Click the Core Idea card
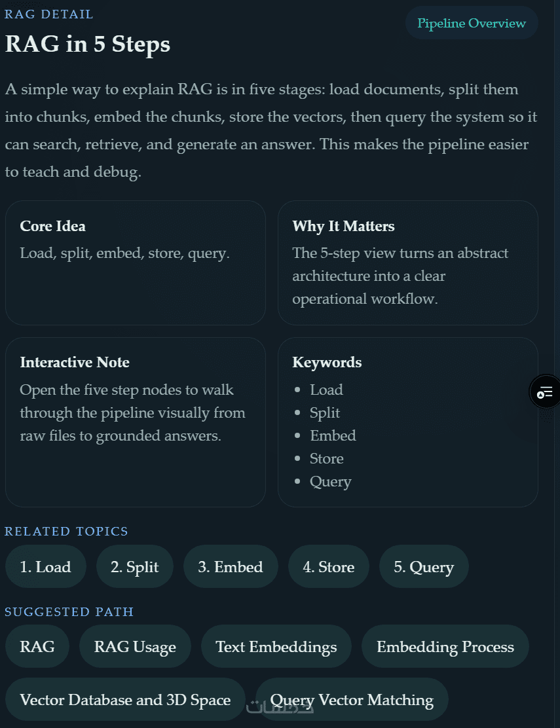 [135, 263]
